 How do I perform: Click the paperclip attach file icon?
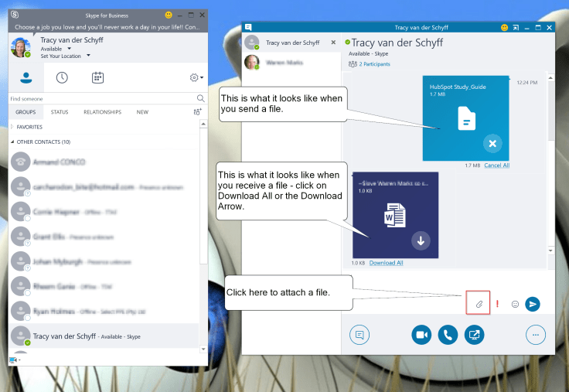479,304
